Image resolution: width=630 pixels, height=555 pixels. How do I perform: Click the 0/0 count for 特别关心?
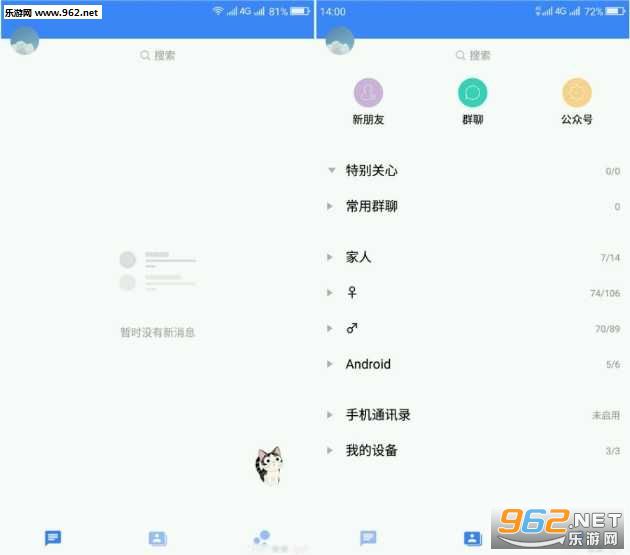coord(613,171)
